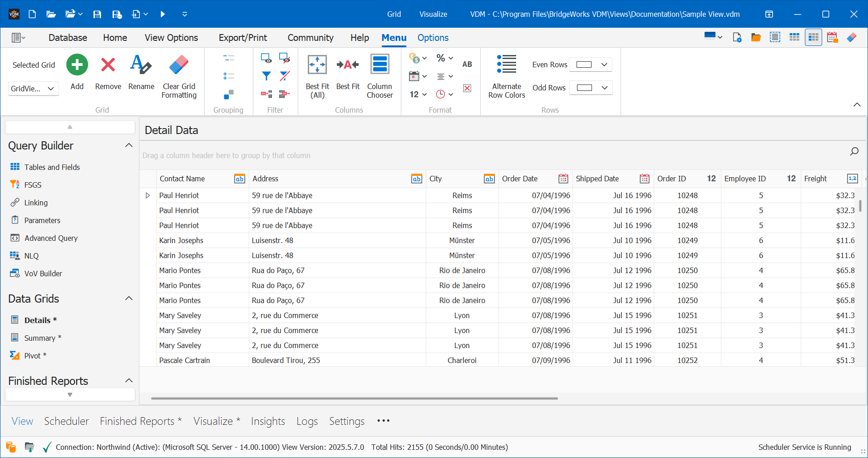Collapse the Query Builder section
868x458 pixels.
(129, 145)
